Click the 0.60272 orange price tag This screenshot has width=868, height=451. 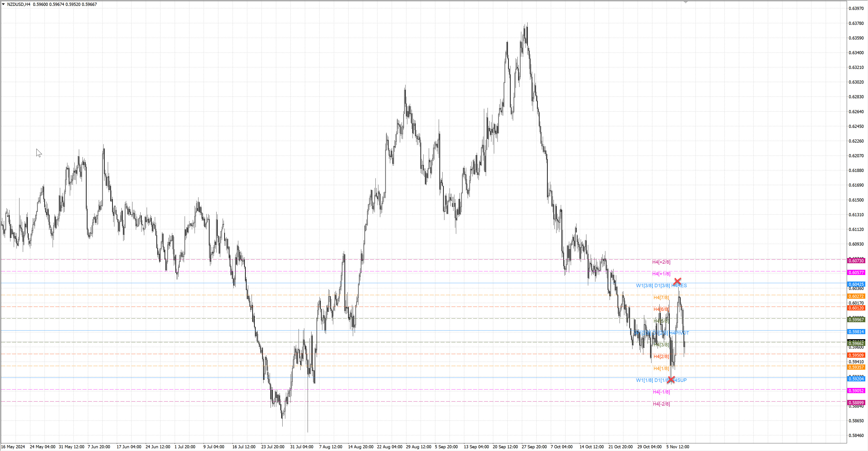856,296
